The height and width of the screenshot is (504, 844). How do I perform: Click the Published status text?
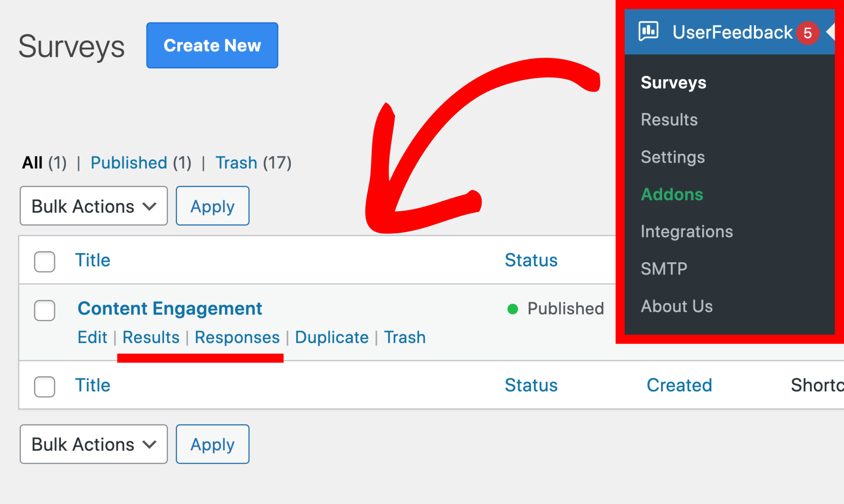(566, 308)
